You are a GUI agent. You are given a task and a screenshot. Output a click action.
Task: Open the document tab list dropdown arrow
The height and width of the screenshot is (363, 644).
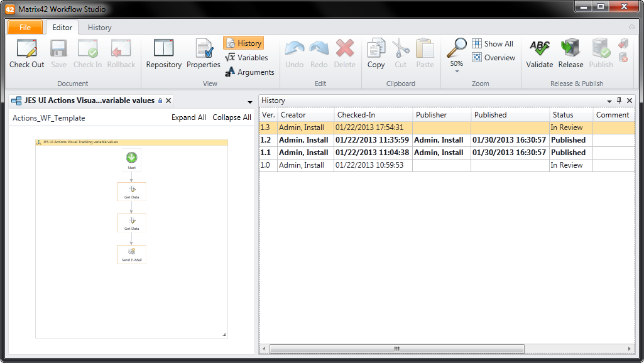[x=249, y=102]
